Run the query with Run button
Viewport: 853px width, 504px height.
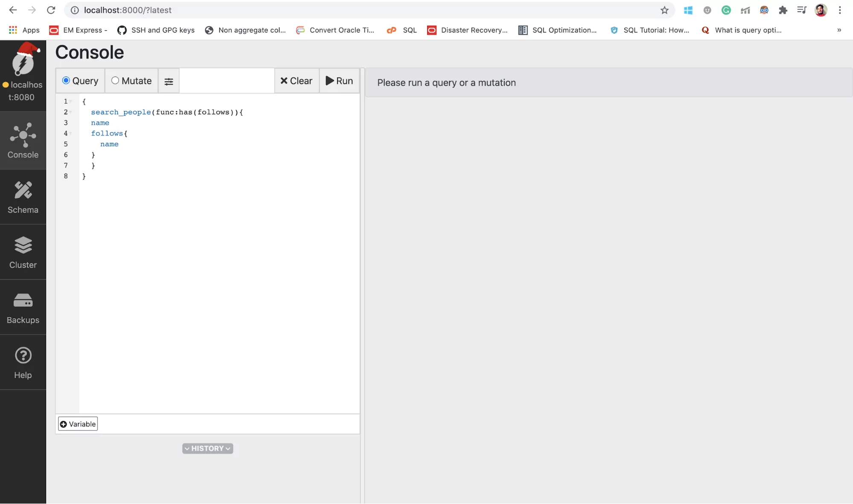click(x=339, y=81)
